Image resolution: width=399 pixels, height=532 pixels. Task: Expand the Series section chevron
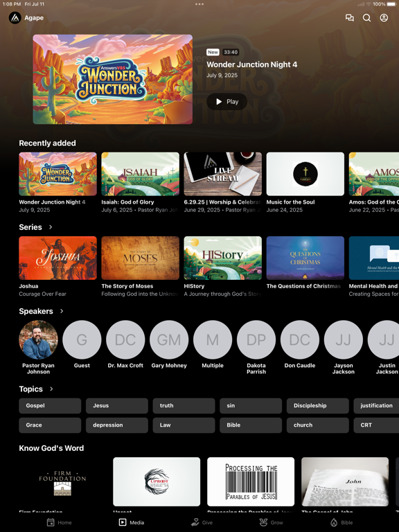pyautogui.click(x=51, y=227)
